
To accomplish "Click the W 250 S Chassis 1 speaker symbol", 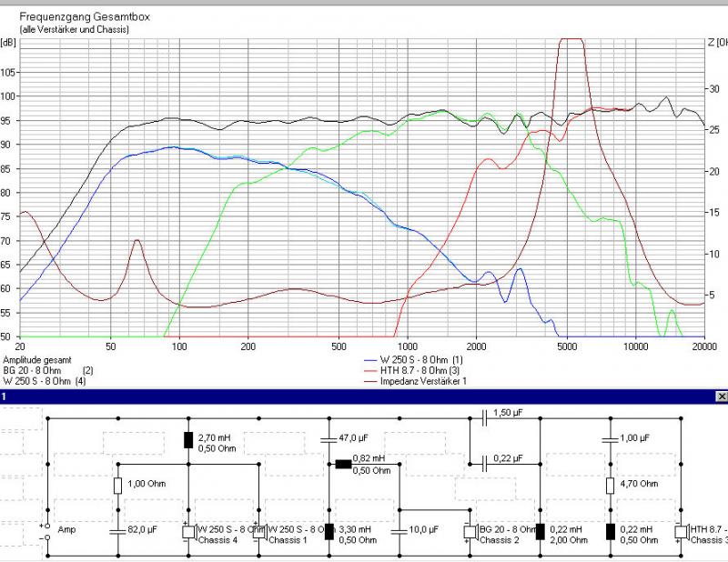I will 259,532.
